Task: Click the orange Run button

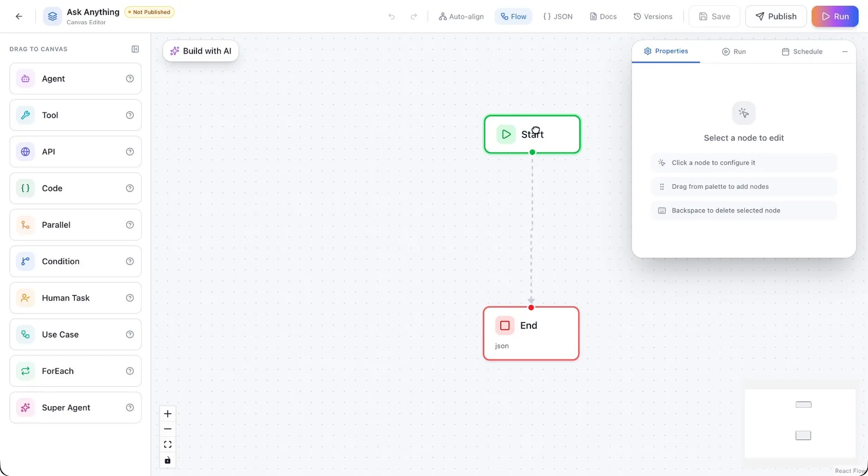Action: (x=835, y=16)
